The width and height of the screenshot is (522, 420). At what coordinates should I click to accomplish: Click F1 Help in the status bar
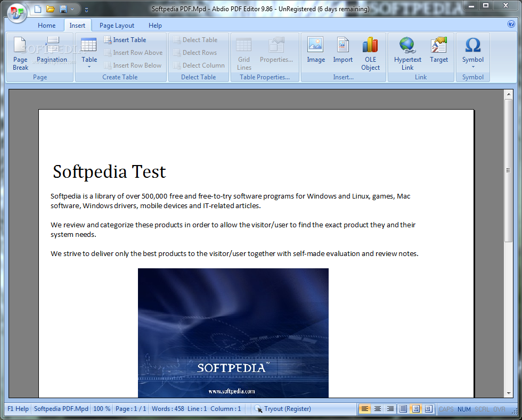coord(18,409)
